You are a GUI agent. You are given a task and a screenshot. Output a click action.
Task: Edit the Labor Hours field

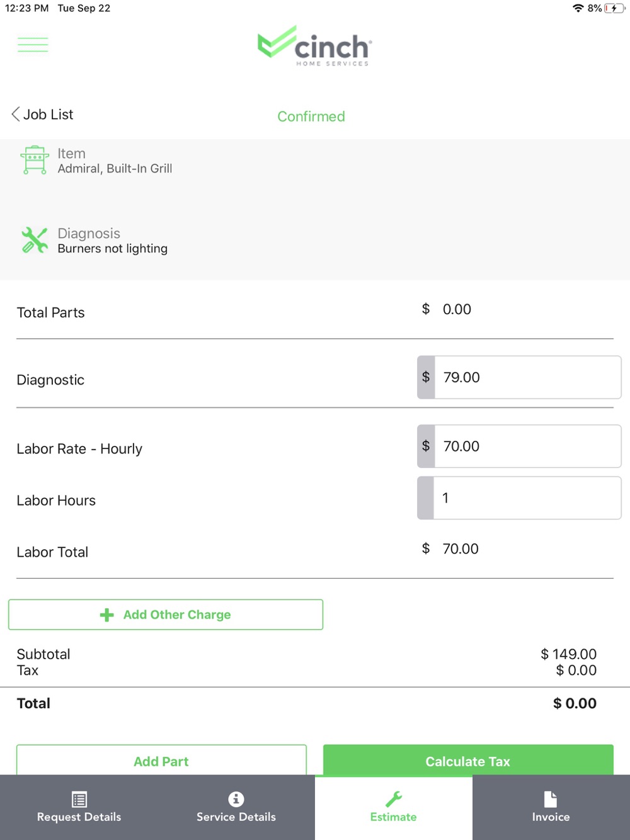527,498
